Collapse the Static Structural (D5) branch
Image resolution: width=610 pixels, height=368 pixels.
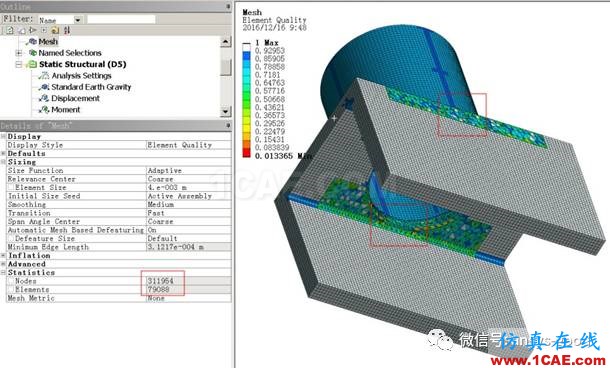click(18, 64)
